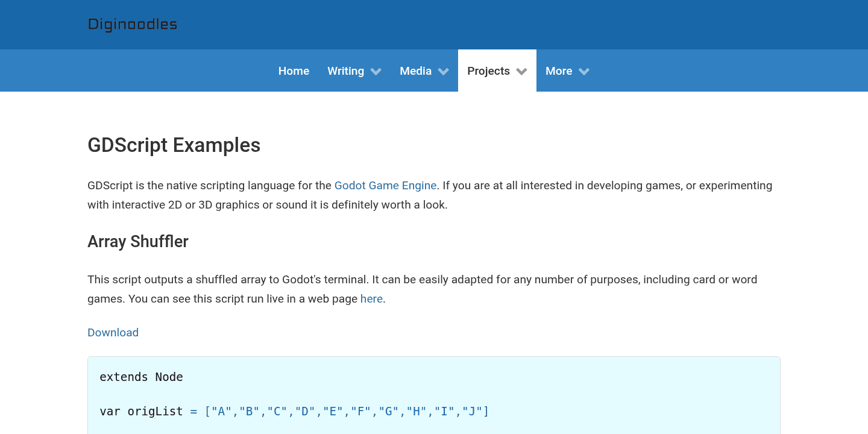Click the 'extends Node' code line

[x=141, y=377]
